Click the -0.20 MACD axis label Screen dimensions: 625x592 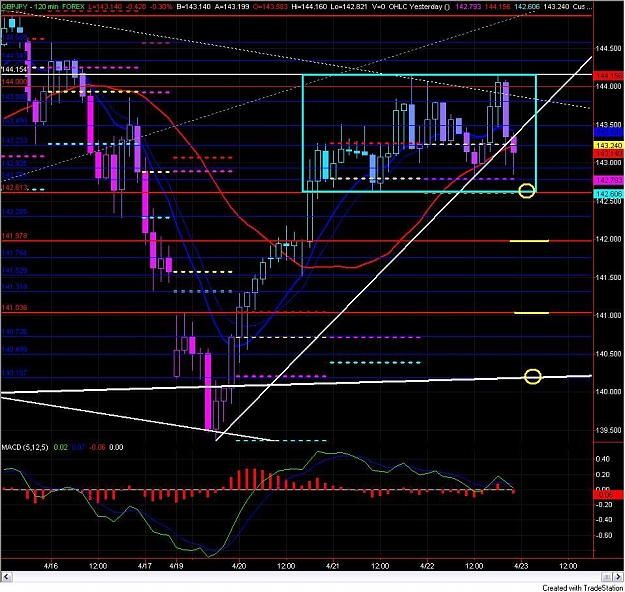point(603,505)
